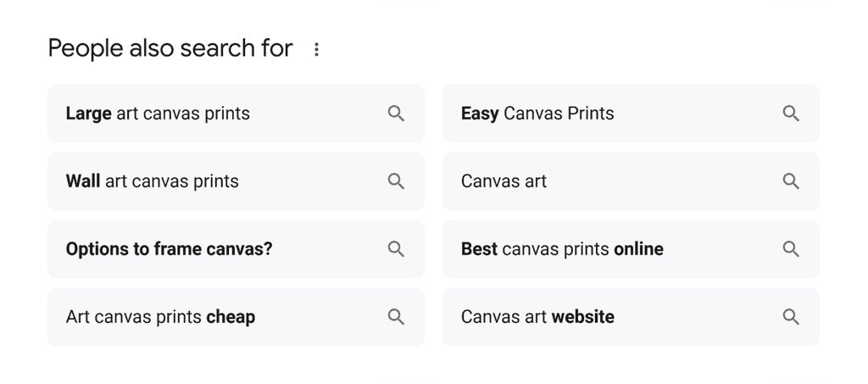Click the bold word Large in first suggestion
This screenshot has height=384, width=868.
click(x=88, y=114)
